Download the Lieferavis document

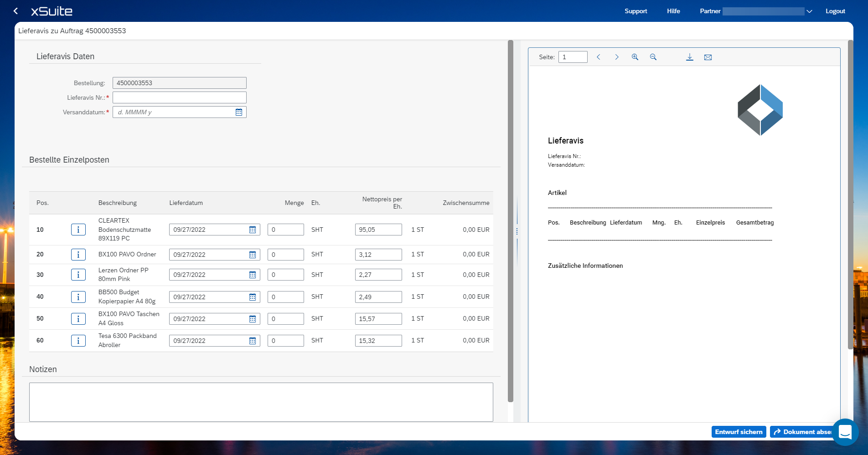click(x=689, y=57)
